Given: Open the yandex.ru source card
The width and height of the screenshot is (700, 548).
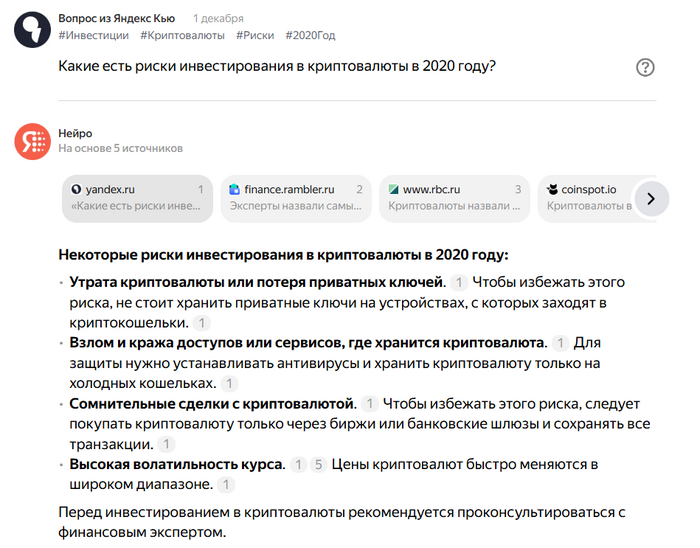Looking at the screenshot, I should click(x=138, y=198).
